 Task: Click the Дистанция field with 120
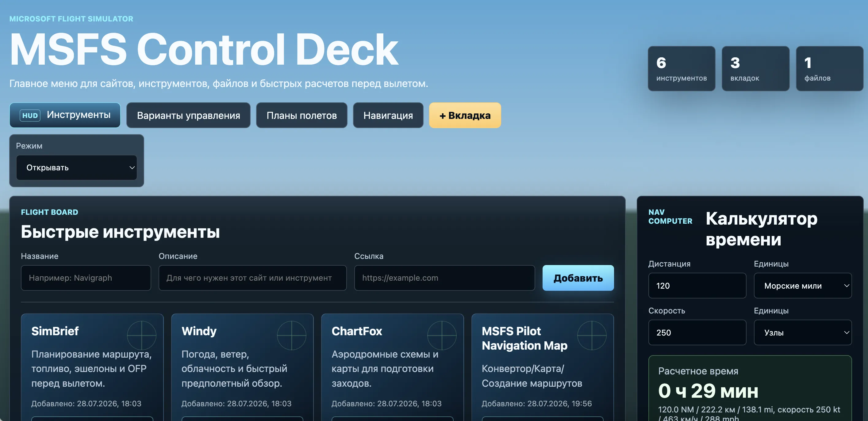point(697,285)
